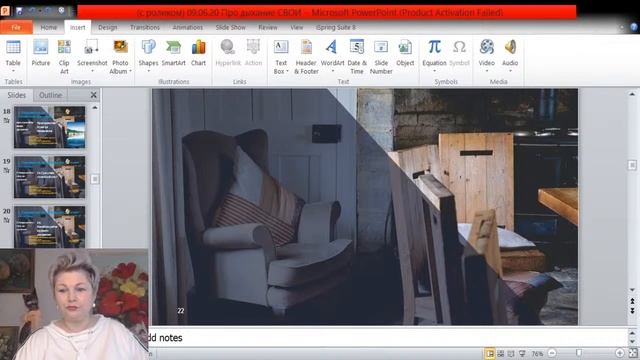Insert Slide Number
640x360 pixels.
381,56
